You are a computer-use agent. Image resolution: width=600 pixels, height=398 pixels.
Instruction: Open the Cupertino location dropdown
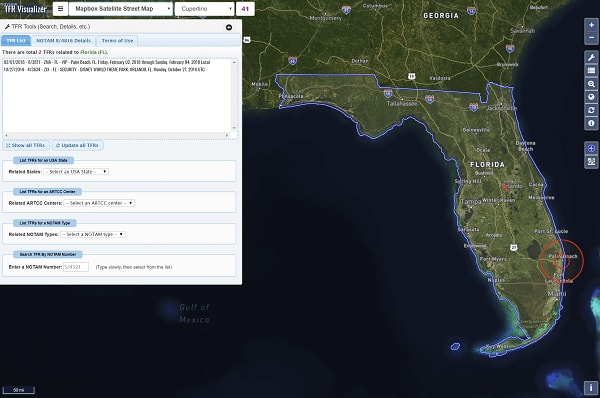pyautogui.click(x=204, y=9)
